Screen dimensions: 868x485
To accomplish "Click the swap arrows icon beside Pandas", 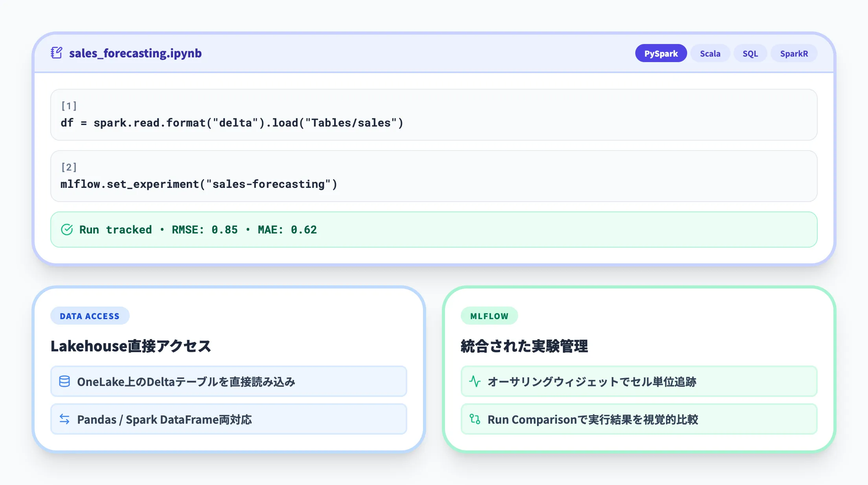I will (64, 419).
